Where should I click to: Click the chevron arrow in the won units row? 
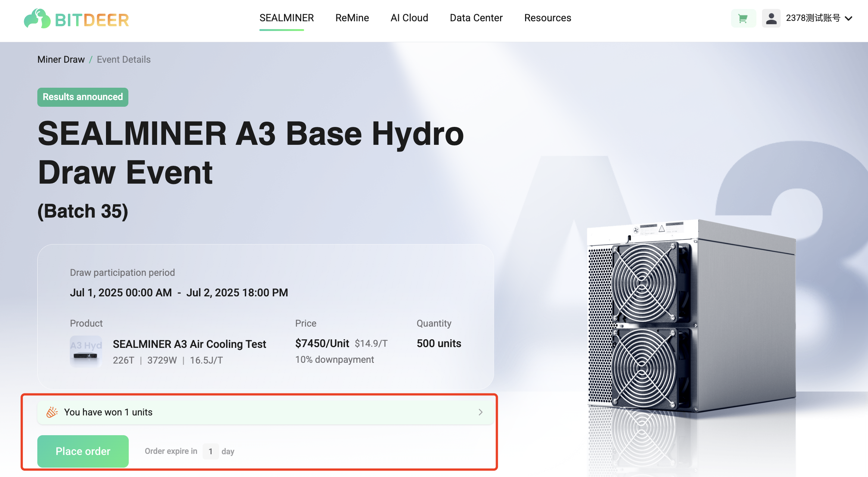(x=480, y=412)
